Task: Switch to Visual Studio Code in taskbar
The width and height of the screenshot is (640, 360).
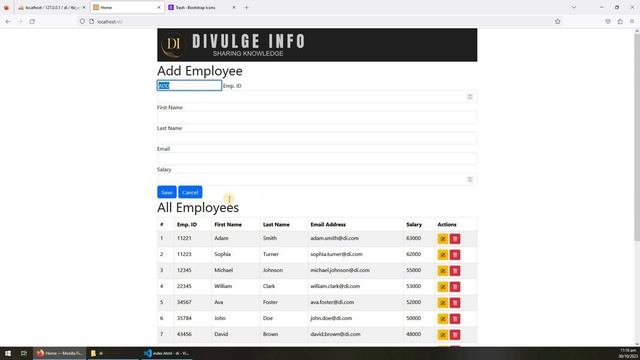Action: click(167, 353)
